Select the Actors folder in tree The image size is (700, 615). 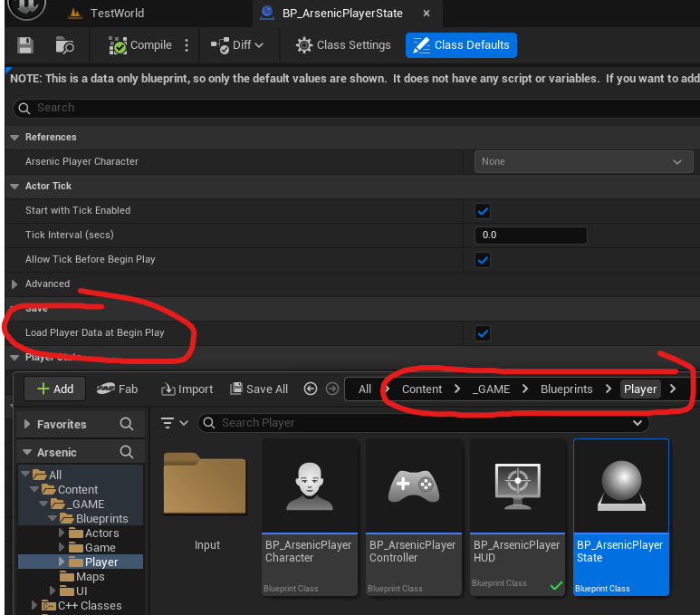(x=94, y=533)
